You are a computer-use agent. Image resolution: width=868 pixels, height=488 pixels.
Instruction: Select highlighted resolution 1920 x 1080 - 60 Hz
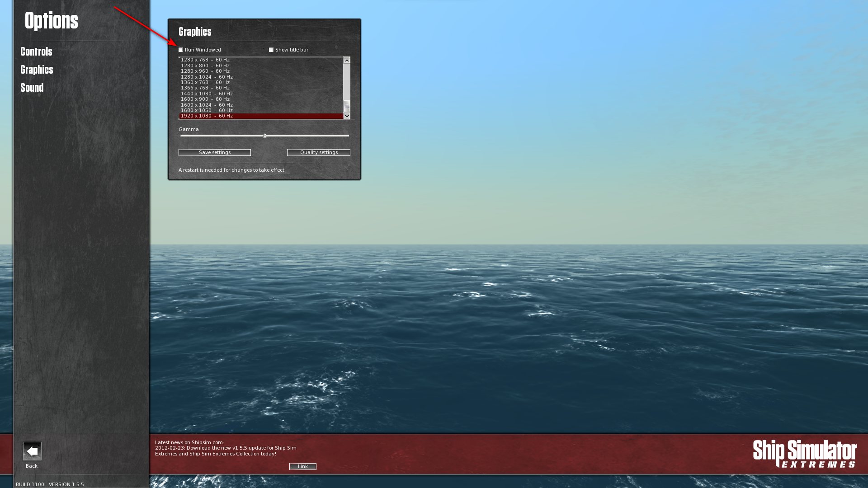tap(261, 116)
